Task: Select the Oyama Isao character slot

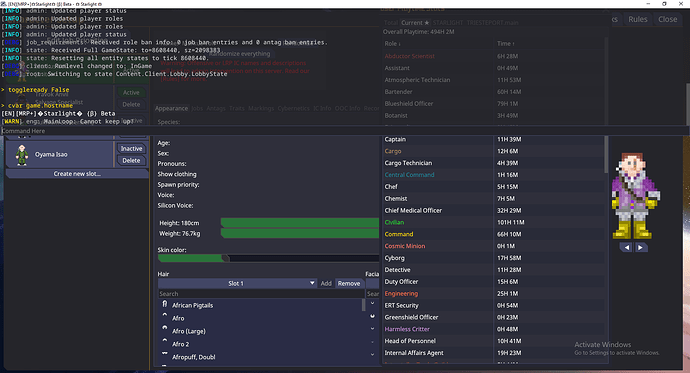Action: 59,154
